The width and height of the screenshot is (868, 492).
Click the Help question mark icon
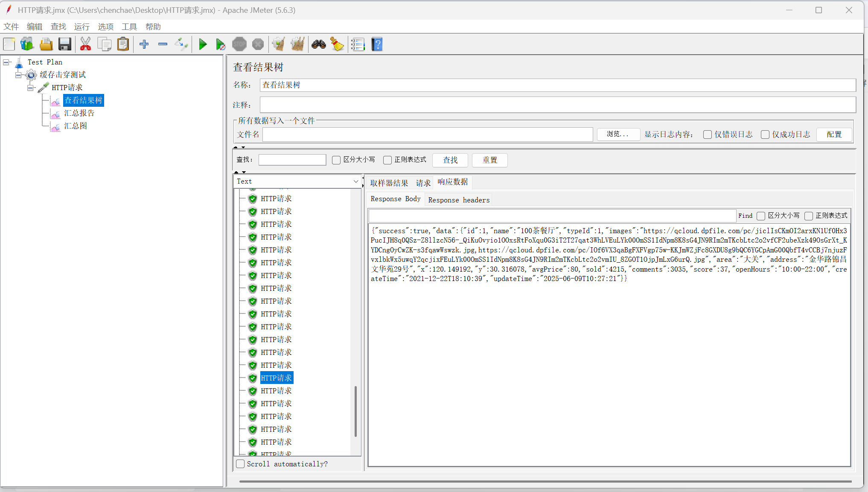(377, 44)
